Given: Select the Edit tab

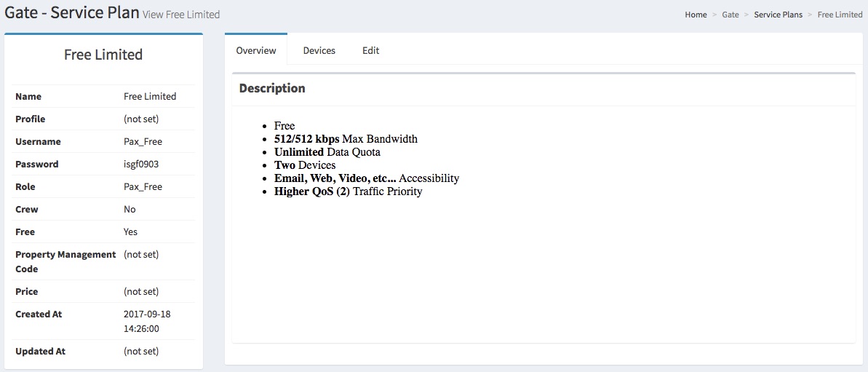Looking at the screenshot, I should 370,50.
